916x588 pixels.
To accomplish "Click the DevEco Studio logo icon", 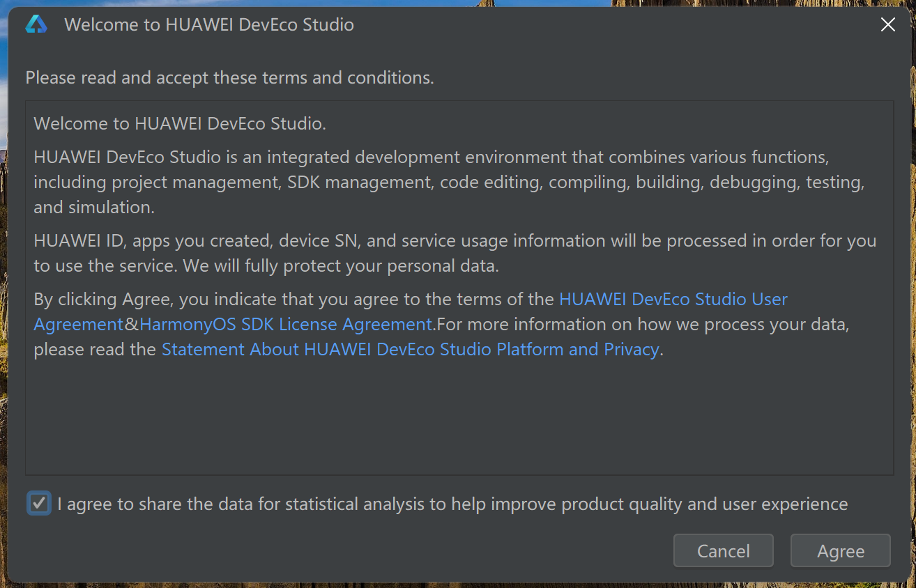I will (x=36, y=25).
